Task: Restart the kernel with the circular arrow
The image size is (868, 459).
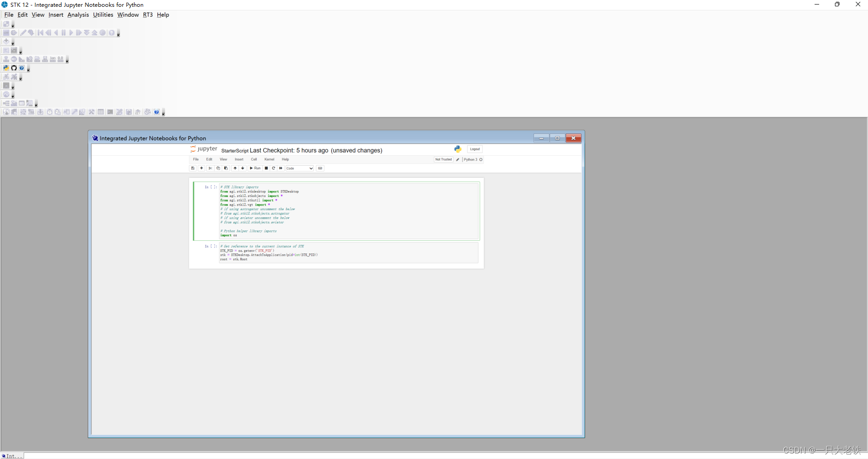Action: point(273,168)
